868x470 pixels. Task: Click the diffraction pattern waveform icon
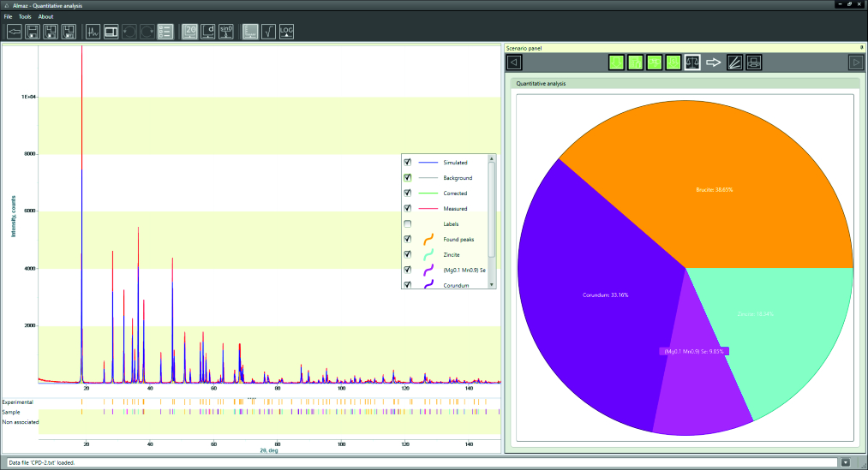click(93, 32)
